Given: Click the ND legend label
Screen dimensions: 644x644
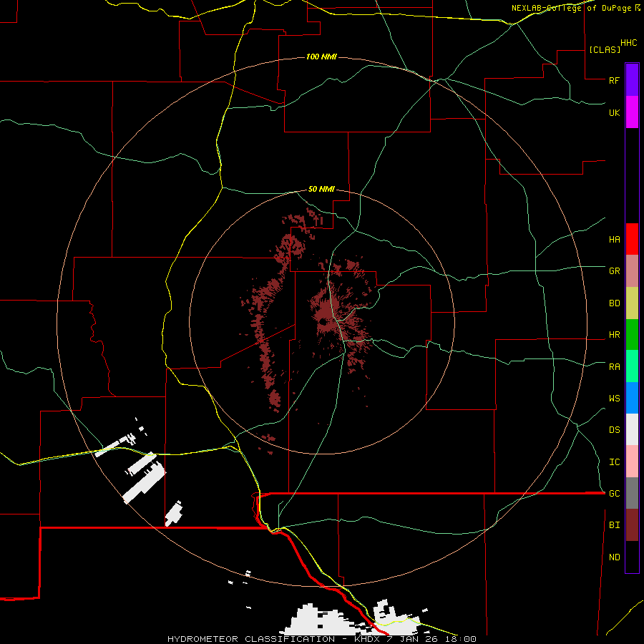Looking at the screenshot, I should 614,557.
